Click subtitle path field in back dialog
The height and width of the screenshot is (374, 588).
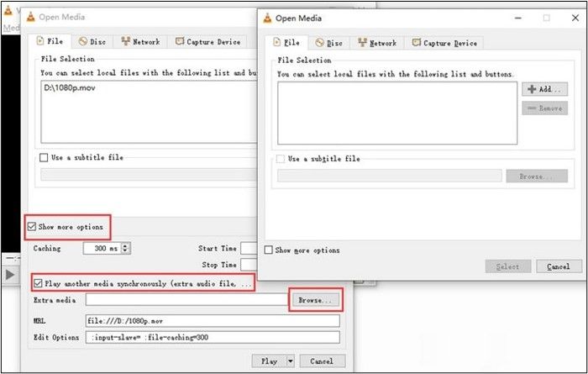(x=149, y=175)
